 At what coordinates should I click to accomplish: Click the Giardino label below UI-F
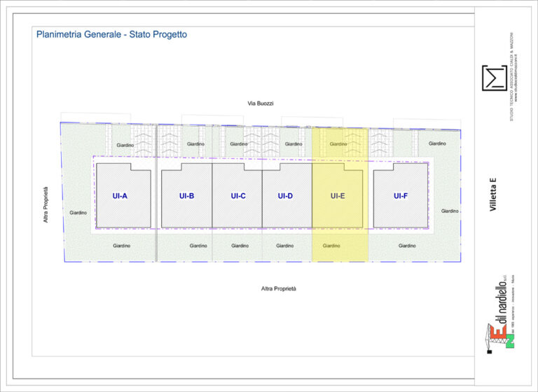click(x=407, y=246)
